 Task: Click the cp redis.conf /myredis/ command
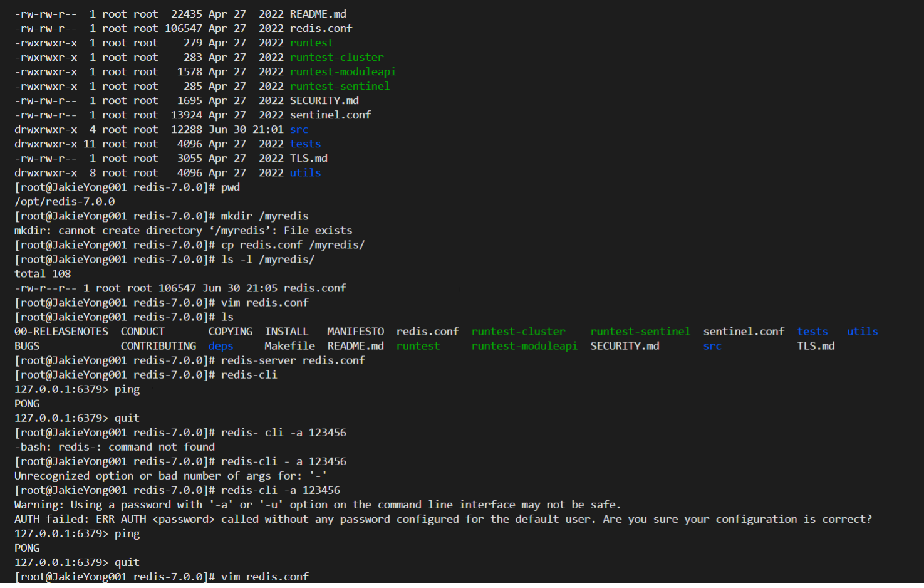pyautogui.click(x=293, y=244)
